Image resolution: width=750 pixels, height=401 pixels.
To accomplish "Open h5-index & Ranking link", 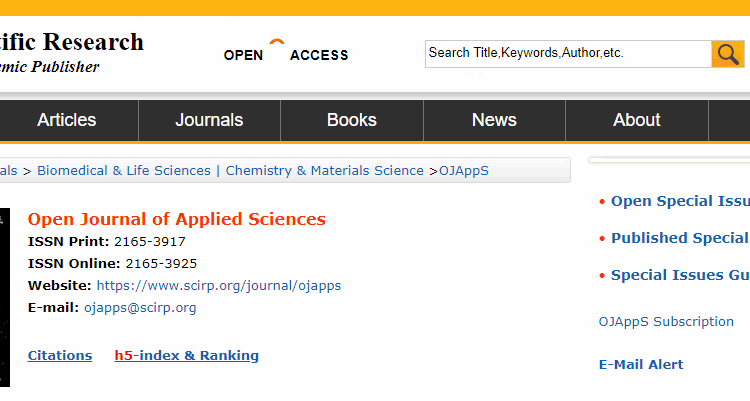I will (186, 356).
